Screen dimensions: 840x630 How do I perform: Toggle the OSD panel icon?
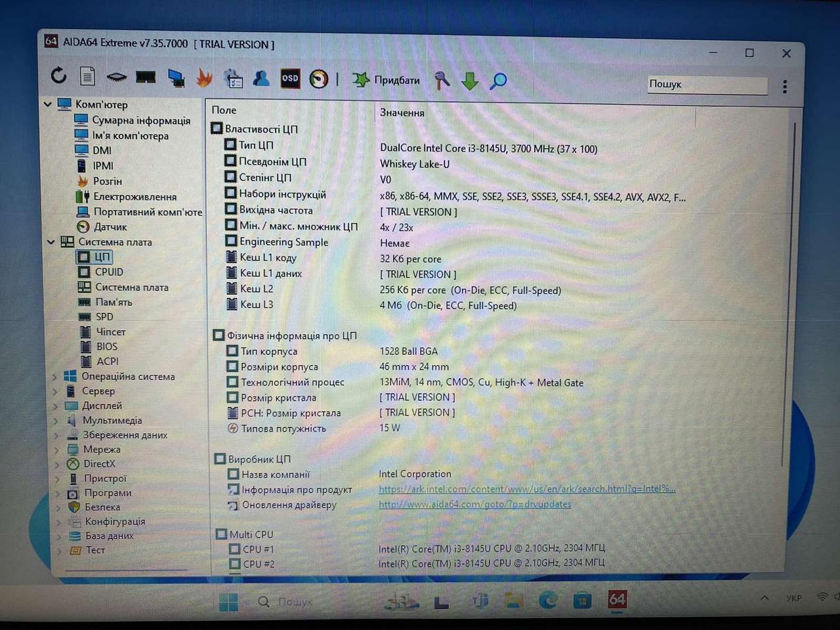coord(290,79)
